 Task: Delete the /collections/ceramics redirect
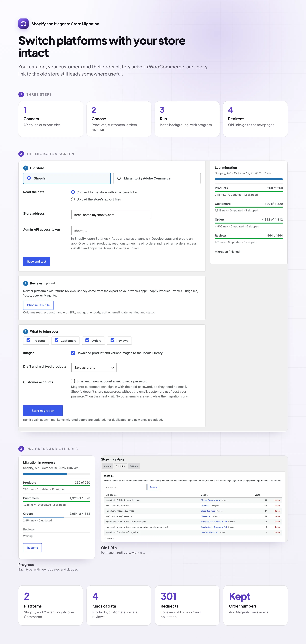tap(277, 505)
